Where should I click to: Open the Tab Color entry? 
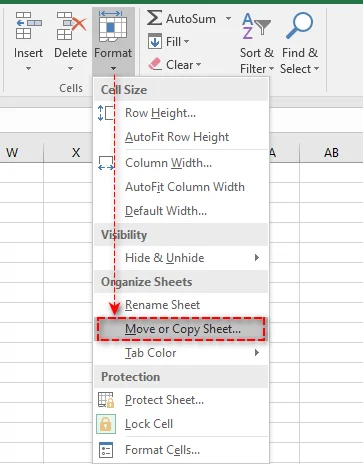[x=181, y=353]
